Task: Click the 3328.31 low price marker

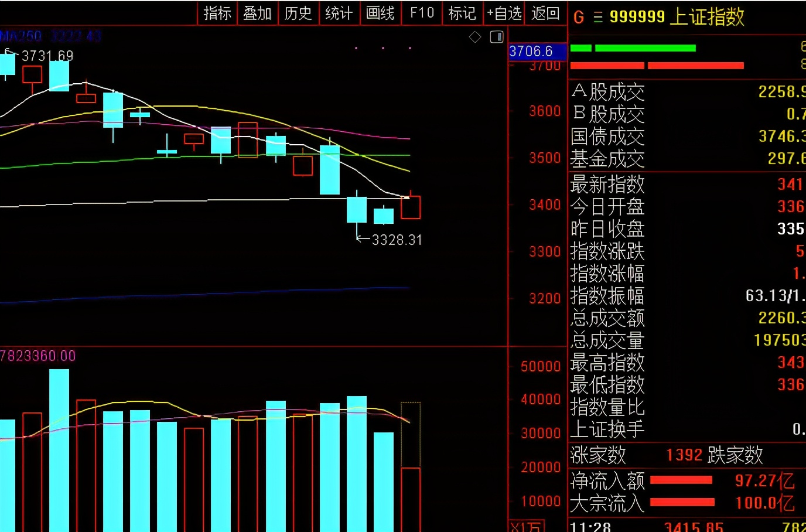Action: point(397,240)
